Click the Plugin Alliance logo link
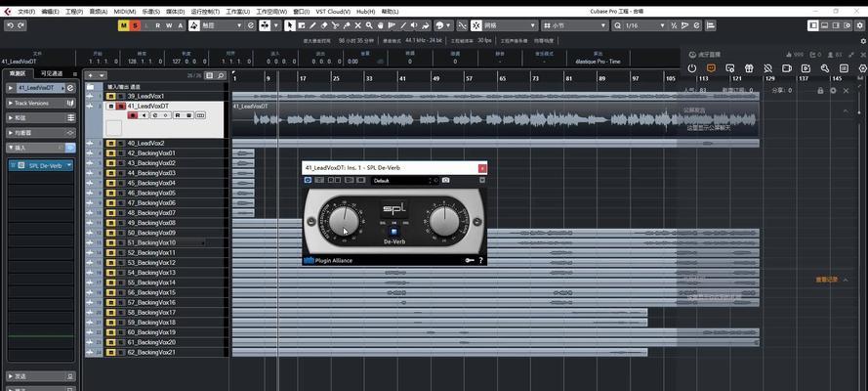Viewport: 868px width, 391px height. [x=328, y=260]
